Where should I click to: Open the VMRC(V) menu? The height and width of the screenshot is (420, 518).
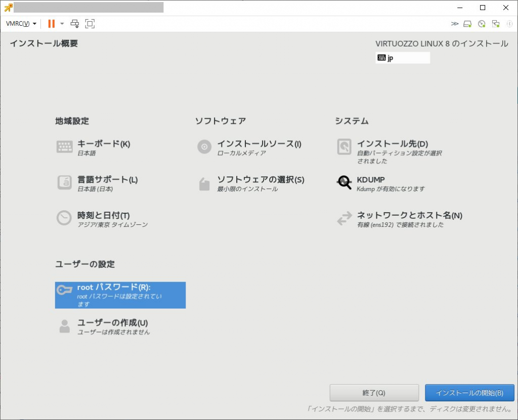point(21,24)
